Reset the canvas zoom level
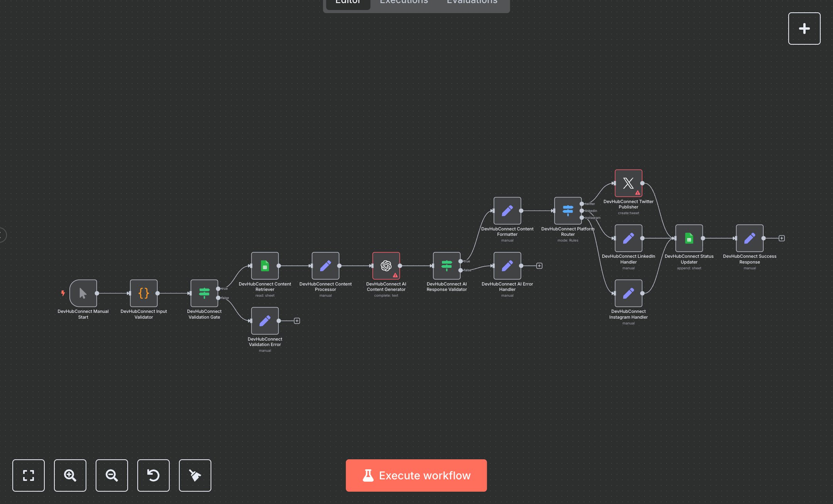Image resolution: width=833 pixels, height=504 pixels. pyautogui.click(x=153, y=475)
